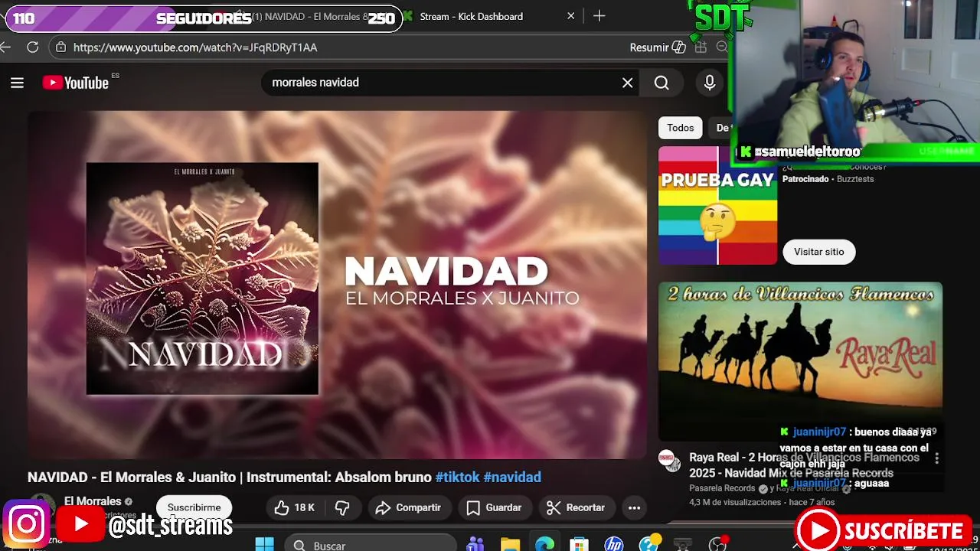Save the video with Guardar
Screen dimensions: 980x551
pyautogui.click(x=494, y=507)
